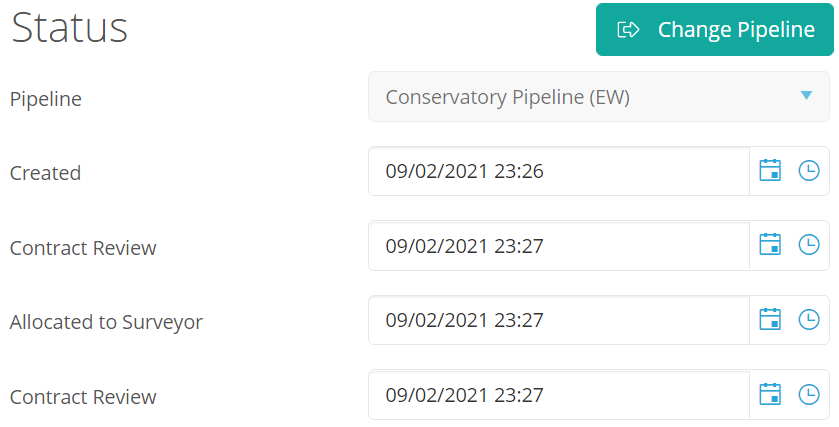Open calendar for the first Contract Review row
The image size is (839, 427).
pyautogui.click(x=770, y=245)
